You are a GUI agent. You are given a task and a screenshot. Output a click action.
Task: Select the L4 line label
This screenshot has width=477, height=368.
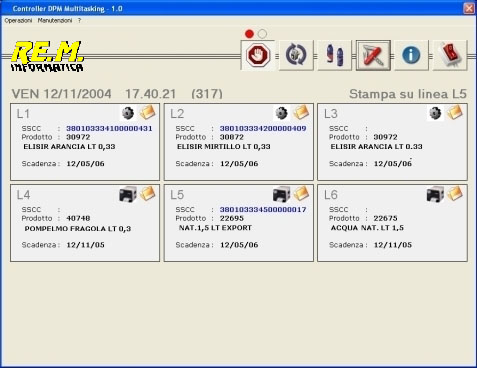point(23,195)
